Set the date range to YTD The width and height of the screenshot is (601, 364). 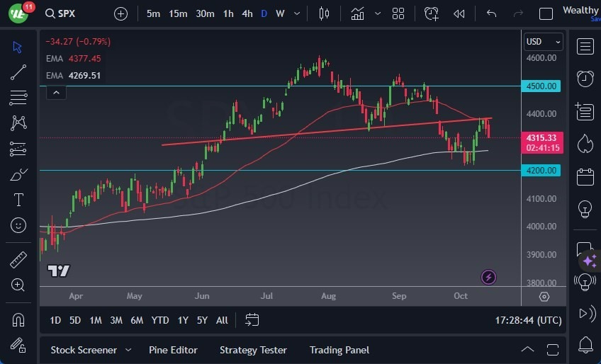point(160,320)
